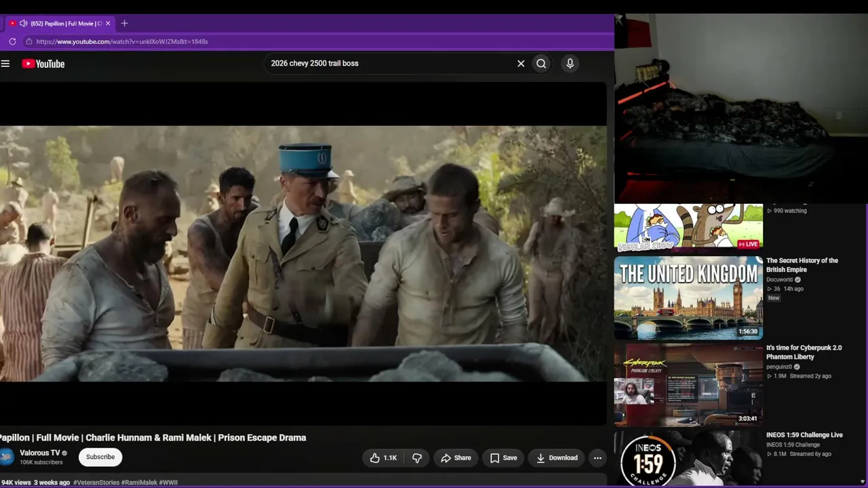The width and height of the screenshot is (868, 488).
Task: Click the '990 watching' text
Action: pyautogui.click(x=790, y=211)
